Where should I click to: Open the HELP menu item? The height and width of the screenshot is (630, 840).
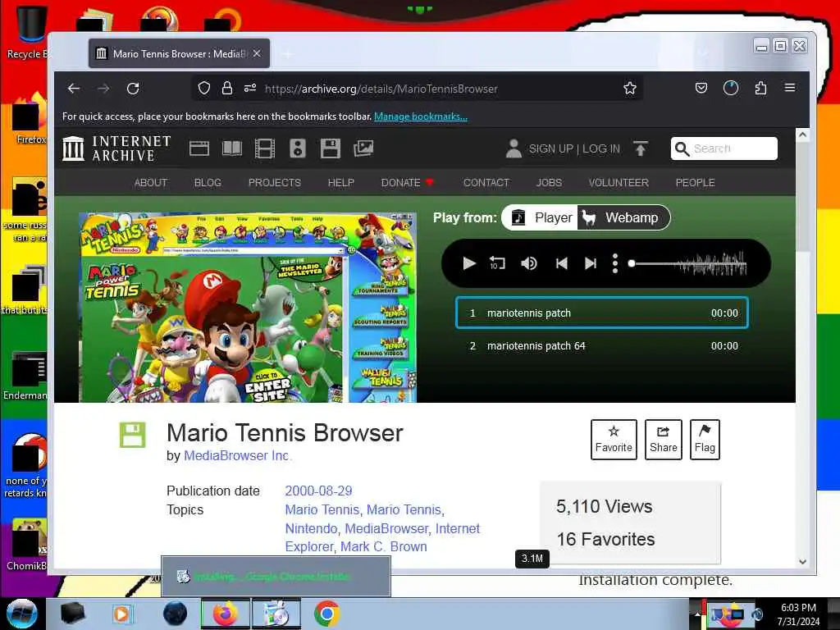coord(340,183)
